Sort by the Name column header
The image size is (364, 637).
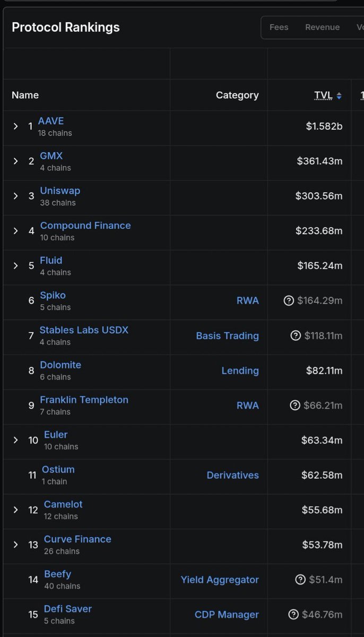25,96
